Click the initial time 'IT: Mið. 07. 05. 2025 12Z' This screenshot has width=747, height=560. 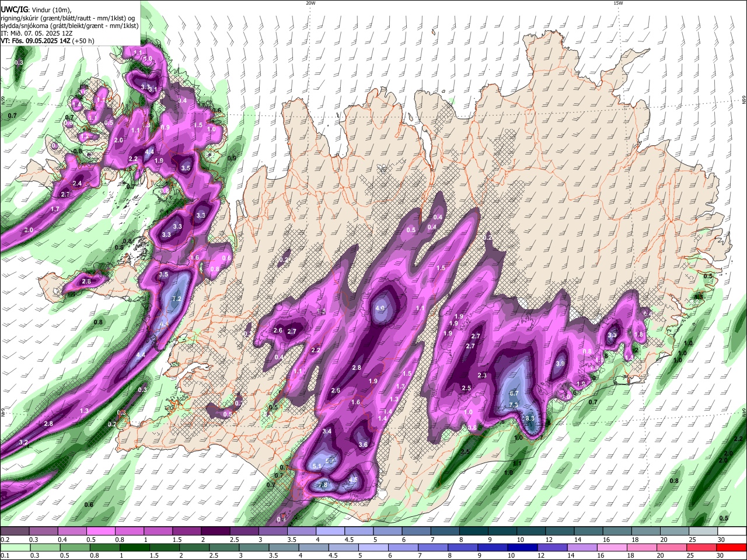(36, 33)
